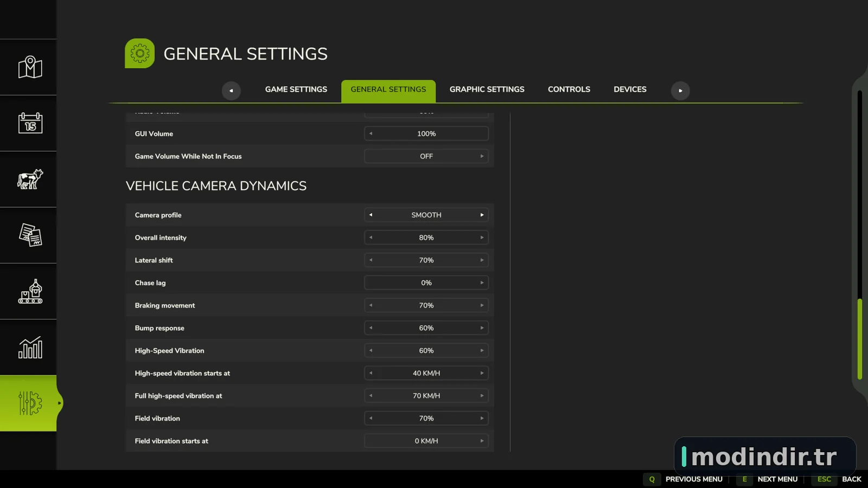Raise High-speed vibration starts at speed
The width and height of the screenshot is (868, 488).
(x=482, y=373)
